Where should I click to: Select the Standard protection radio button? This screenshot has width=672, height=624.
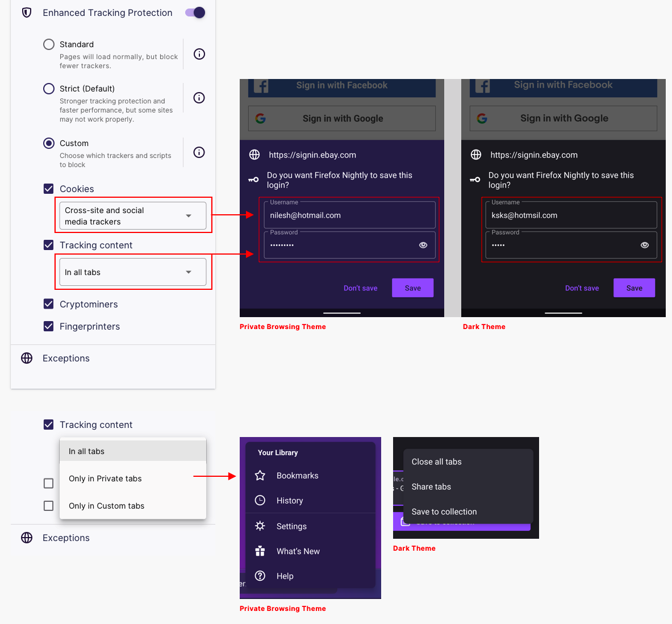tap(49, 44)
